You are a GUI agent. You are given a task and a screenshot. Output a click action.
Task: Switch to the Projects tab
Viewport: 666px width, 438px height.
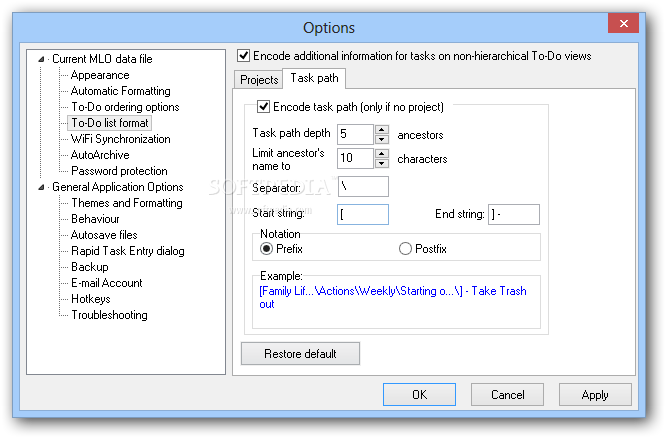pos(259,79)
